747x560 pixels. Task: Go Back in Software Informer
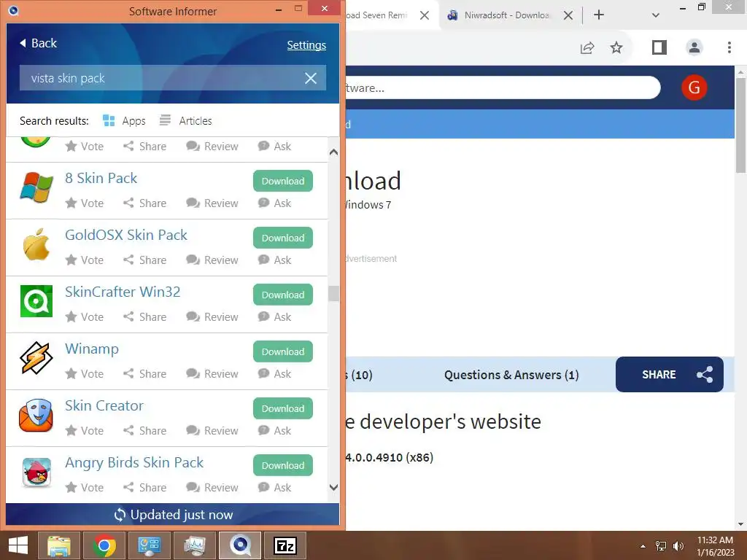point(38,43)
